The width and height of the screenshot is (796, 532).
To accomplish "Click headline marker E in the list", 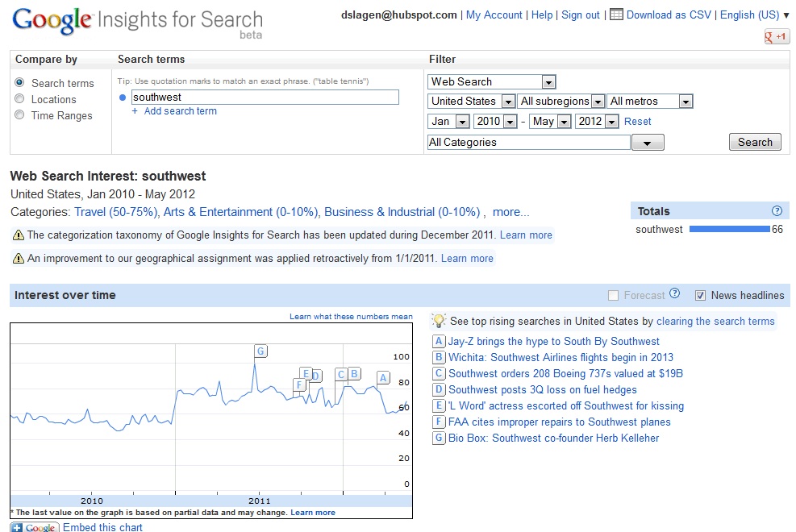I will click(439, 406).
